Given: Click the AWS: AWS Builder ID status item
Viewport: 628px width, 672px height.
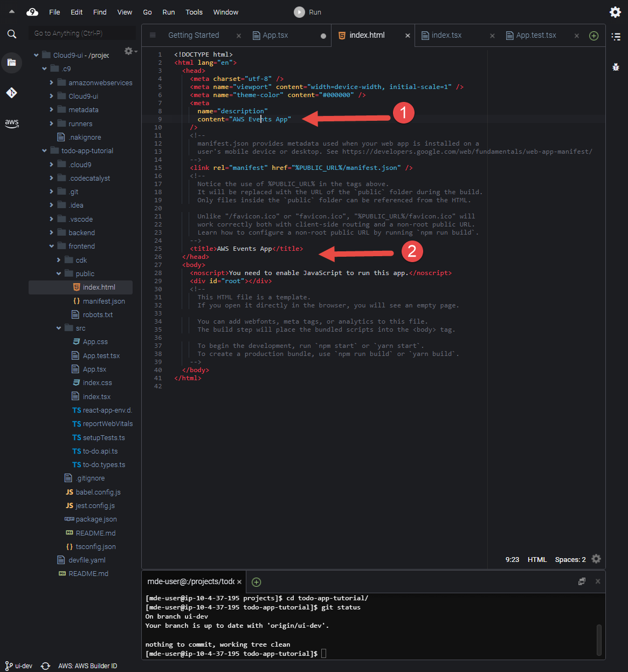Looking at the screenshot, I should (88, 666).
